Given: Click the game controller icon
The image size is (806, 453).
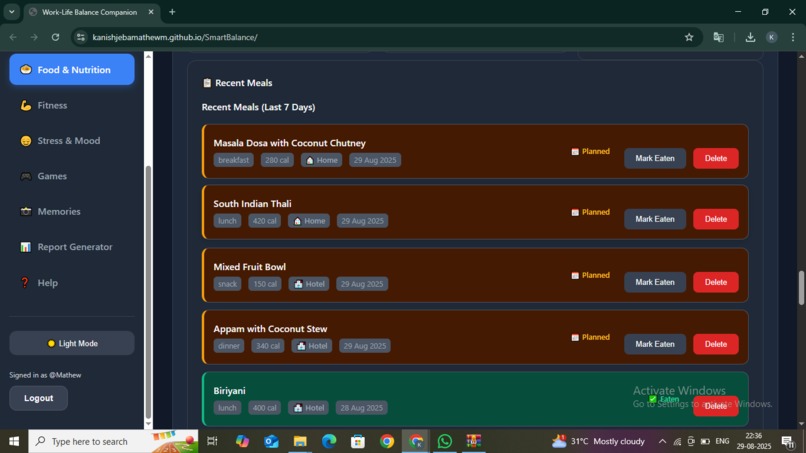Looking at the screenshot, I should (x=26, y=176).
